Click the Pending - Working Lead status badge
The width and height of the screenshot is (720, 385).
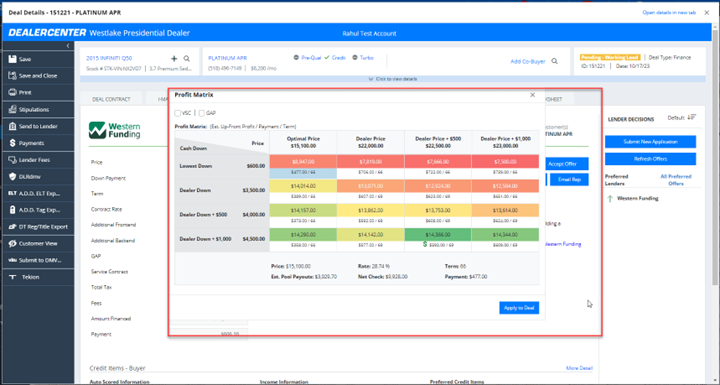coord(610,57)
